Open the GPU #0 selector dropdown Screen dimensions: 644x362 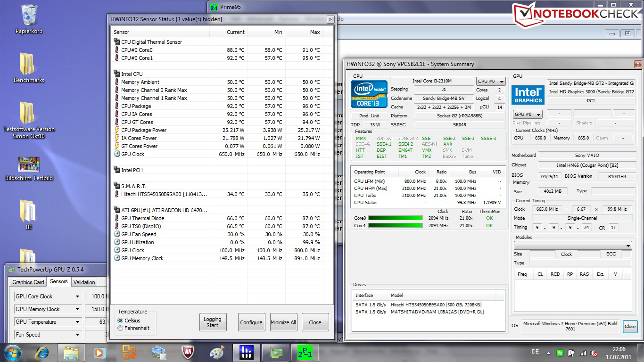pos(527,114)
